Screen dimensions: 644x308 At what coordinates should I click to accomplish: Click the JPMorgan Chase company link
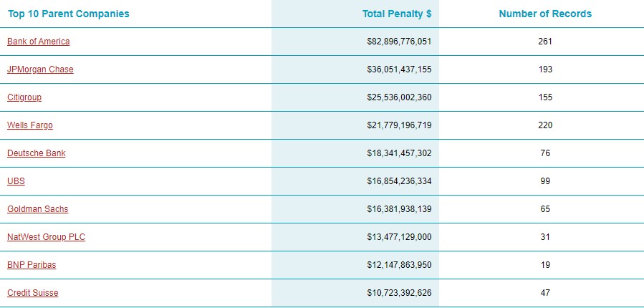pyautogui.click(x=40, y=69)
